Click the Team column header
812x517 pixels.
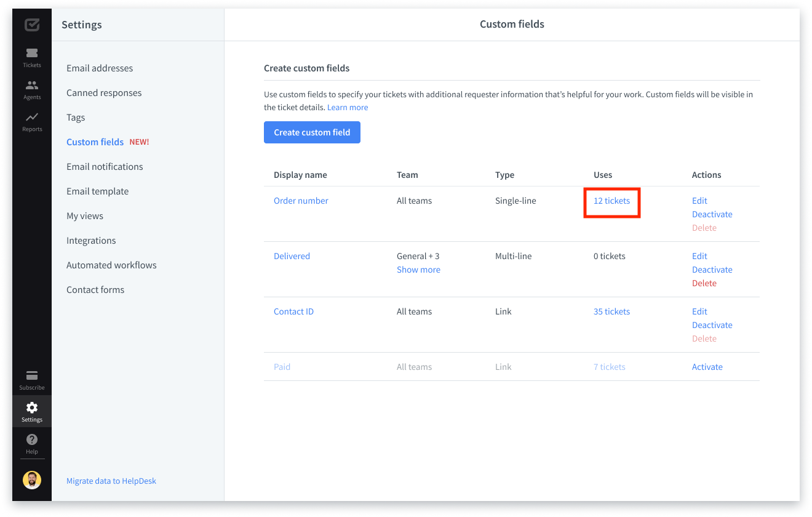pos(407,175)
